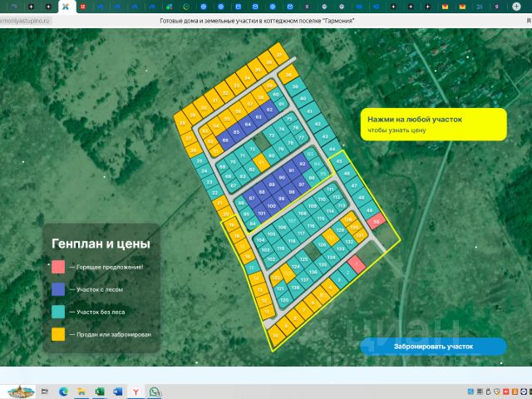This screenshot has width=532, height=399.
Task: Choose plot number 65 on the map
Action: [236, 132]
